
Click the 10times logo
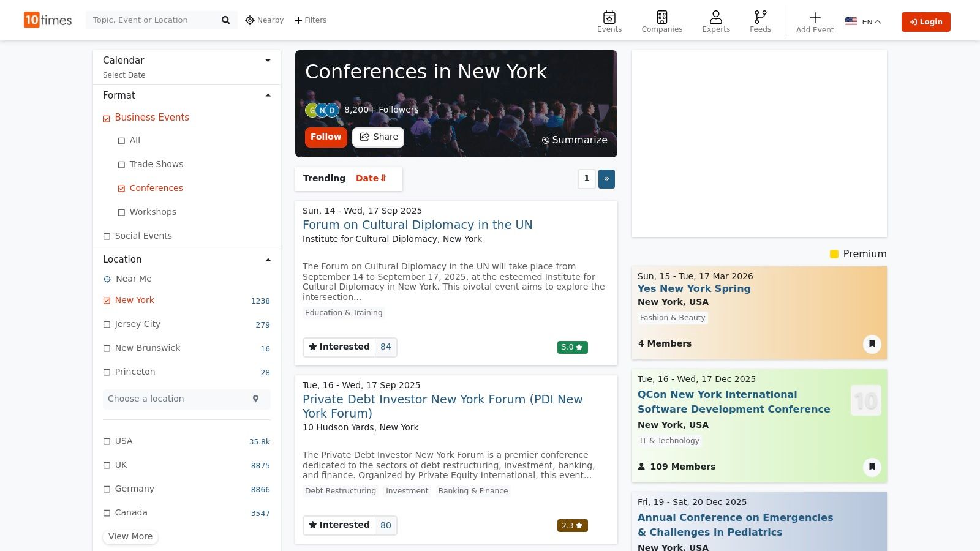click(x=48, y=20)
